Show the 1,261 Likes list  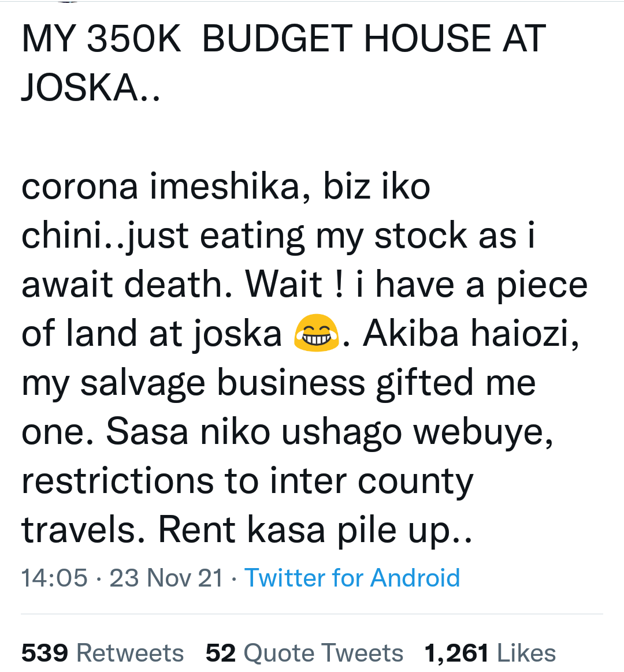[x=490, y=653]
